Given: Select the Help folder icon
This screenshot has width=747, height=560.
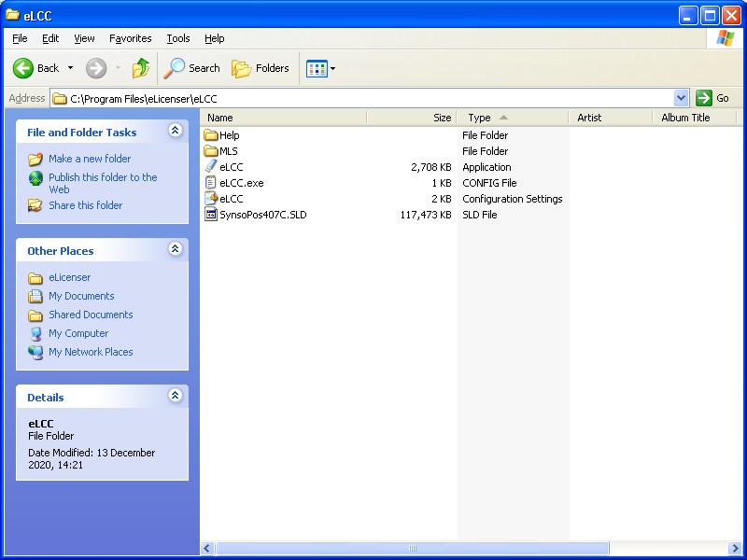Looking at the screenshot, I should pyautogui.click(x=211, y=135).
